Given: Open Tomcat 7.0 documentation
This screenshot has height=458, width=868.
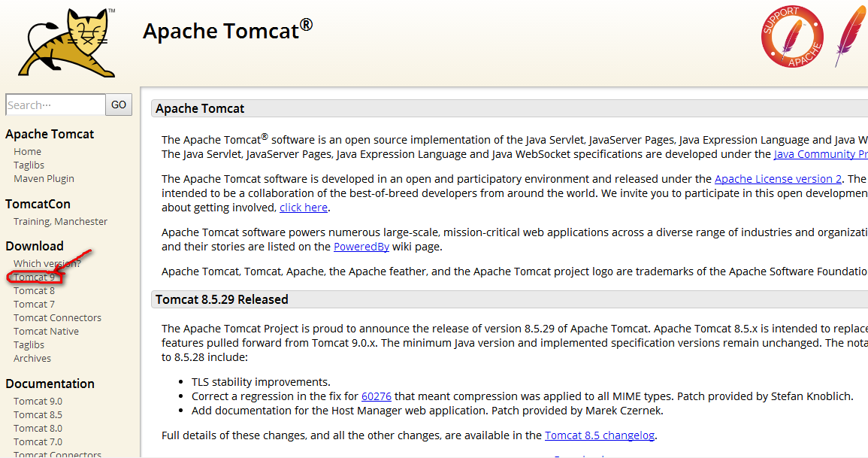Looking at the screenshot, I should [x=38, y=442].
